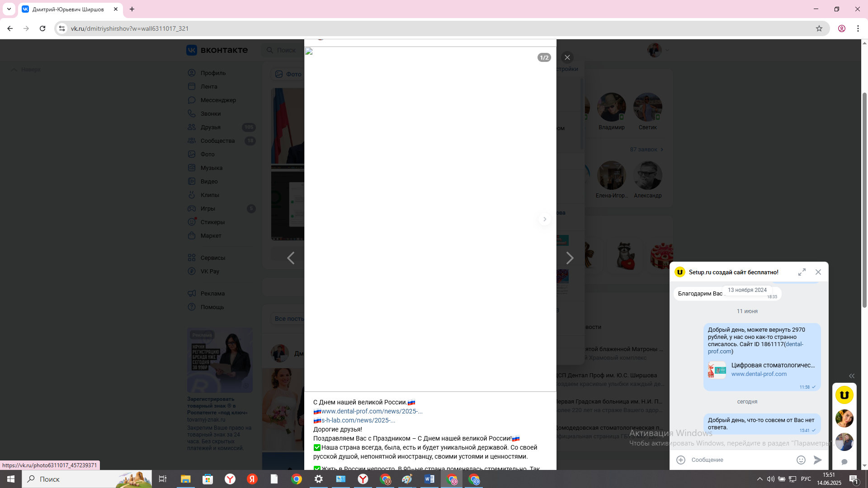The height and width of the screenshot is (488, 868).
Task: Open the 87 заявок link
Action: (x=646, y=150)
